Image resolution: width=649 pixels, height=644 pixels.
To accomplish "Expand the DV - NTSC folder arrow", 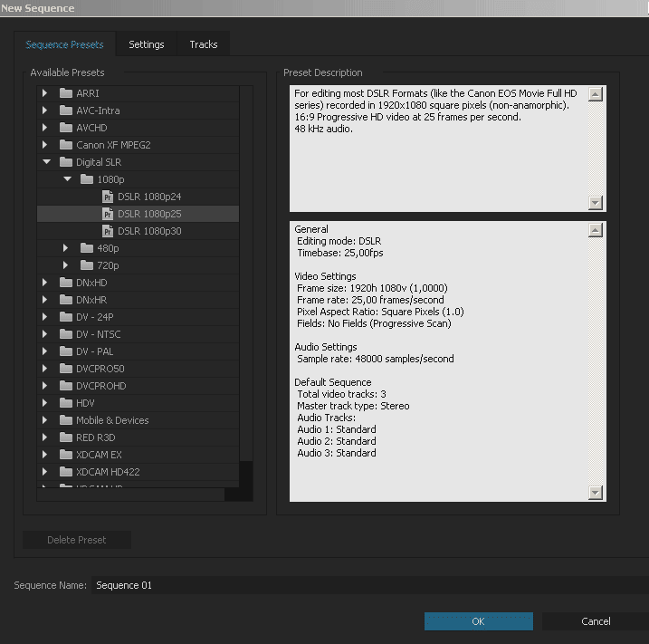I will pyautogui.click(x=44, y=334).
